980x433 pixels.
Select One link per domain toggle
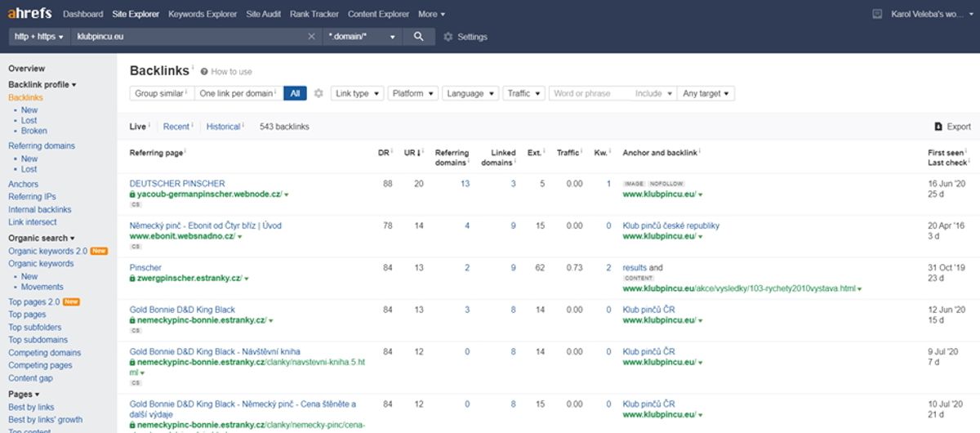(238, 94)
